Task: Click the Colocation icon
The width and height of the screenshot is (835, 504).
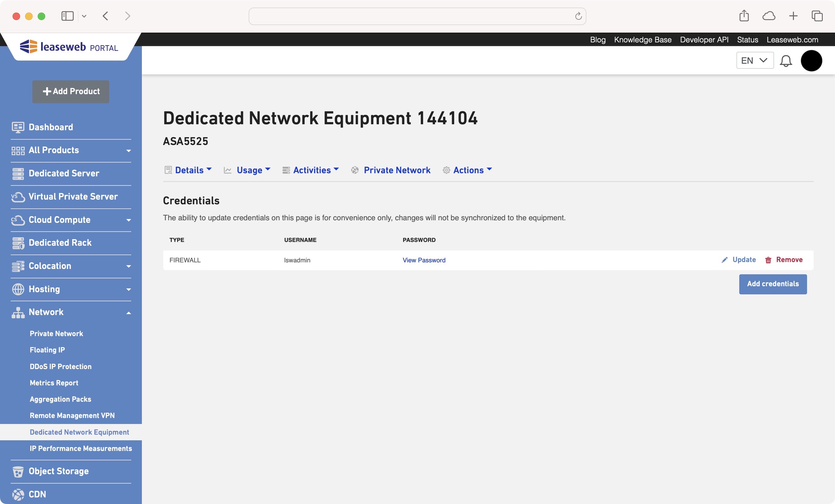Action: tap(18, 266)
